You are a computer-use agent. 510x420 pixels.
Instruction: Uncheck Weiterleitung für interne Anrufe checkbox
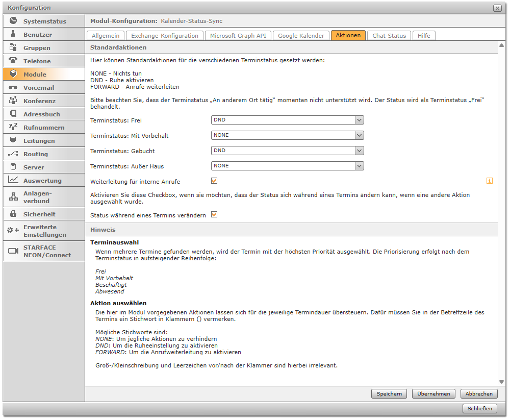214,181
